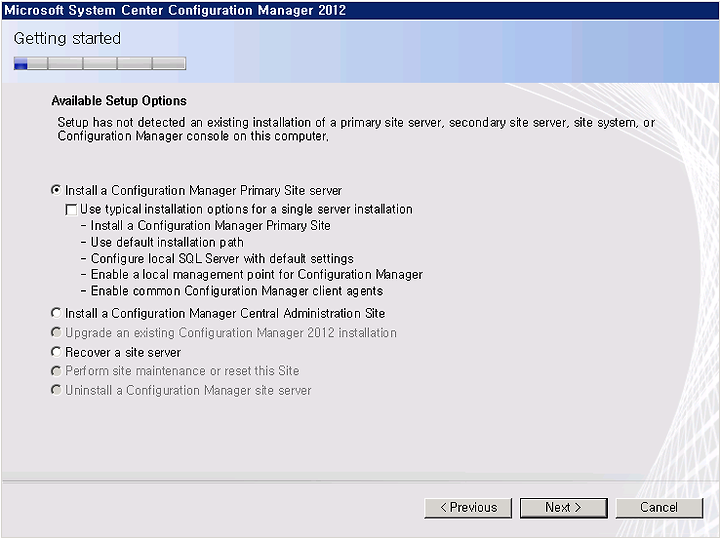The width and height of the screenshot is (720, 538).
Task: Click the Getting started heading
Action: [x=67, y=39]
